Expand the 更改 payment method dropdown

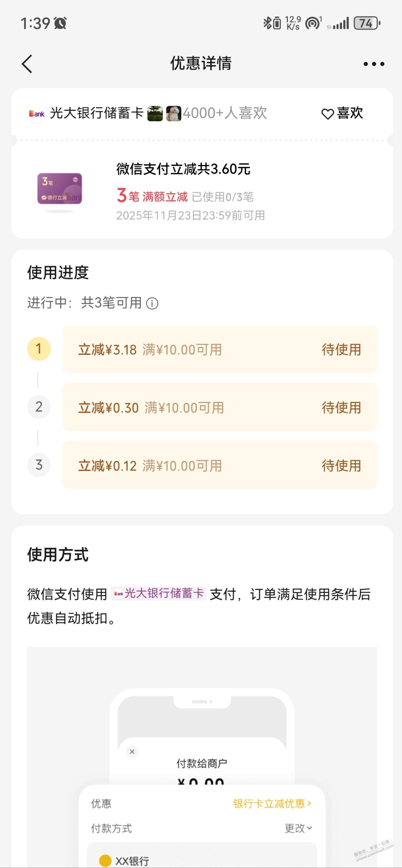(x=298, y=828)
